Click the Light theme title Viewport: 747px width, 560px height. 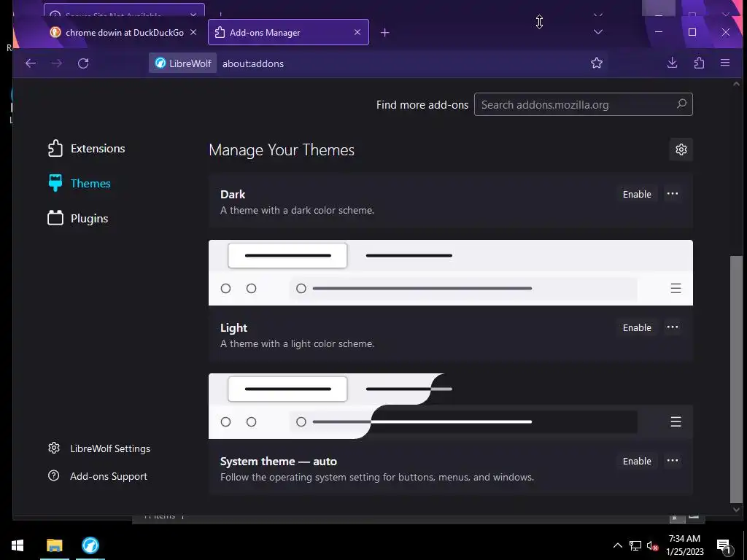tap(234, 327)
